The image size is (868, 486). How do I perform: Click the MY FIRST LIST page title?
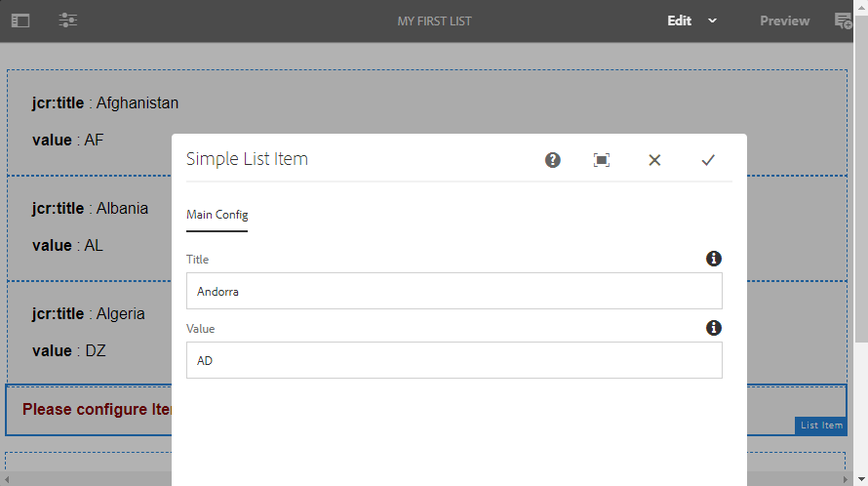coord(435,21)
